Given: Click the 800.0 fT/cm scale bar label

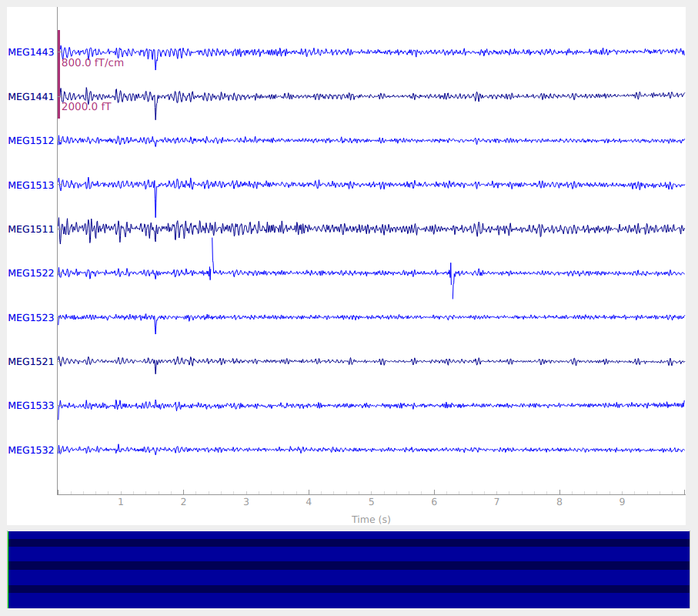Looking at the screenshot, I should click(92, 63).
